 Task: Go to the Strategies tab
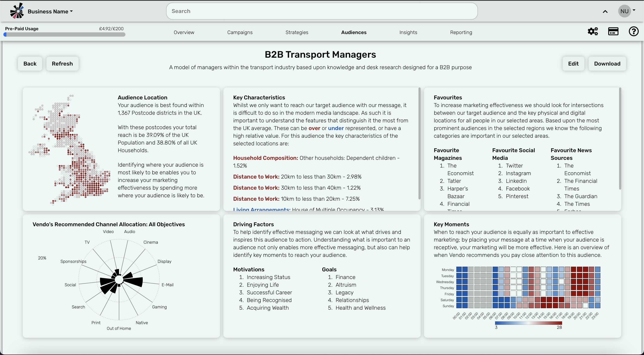click(297, 32)
